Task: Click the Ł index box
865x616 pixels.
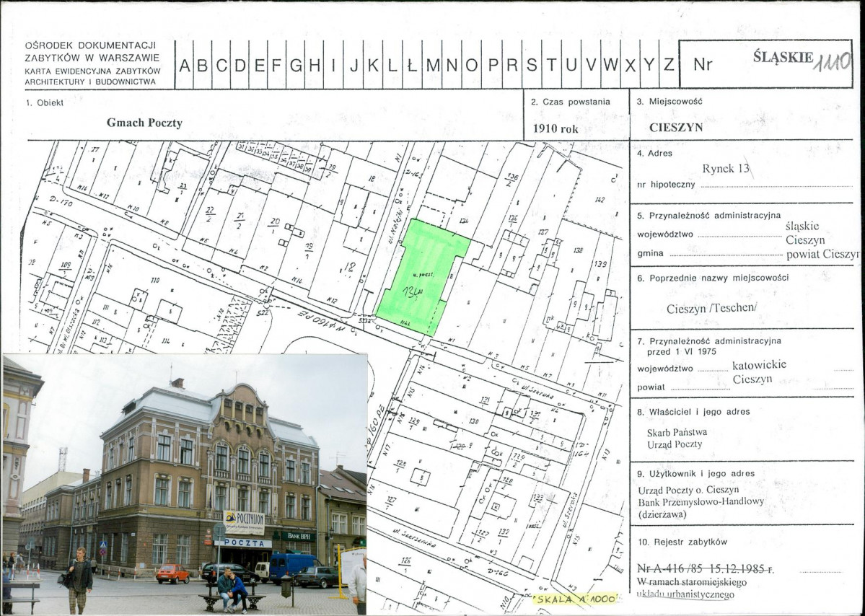Action: tap(410, 65)
